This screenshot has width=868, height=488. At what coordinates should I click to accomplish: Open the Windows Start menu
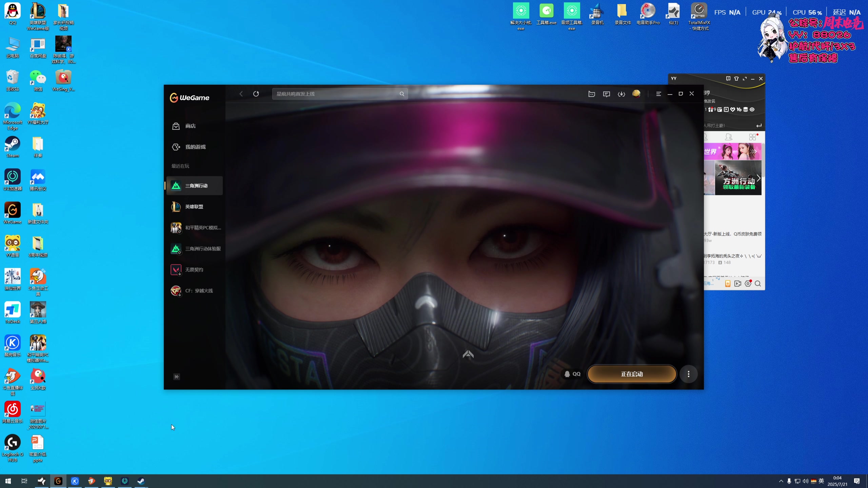(8, 481)
